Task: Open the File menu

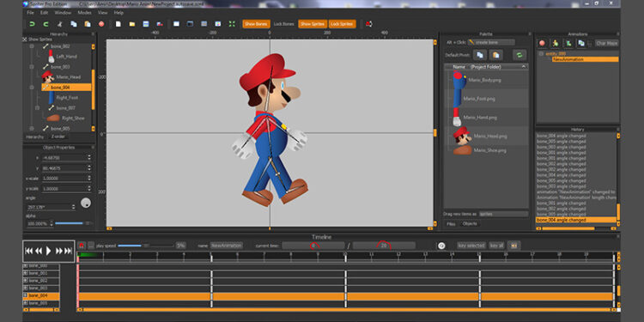Action: click(x=31, y=13)
